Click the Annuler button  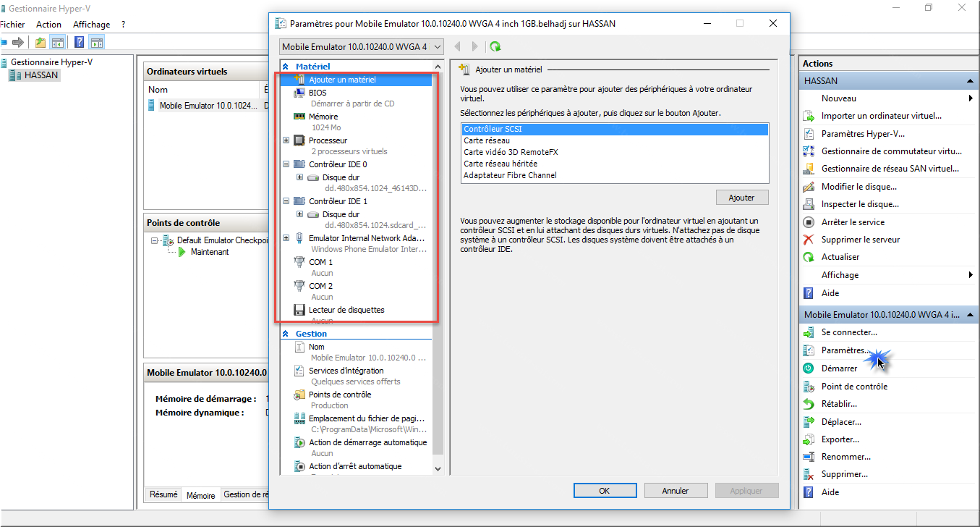pyautogui.click(x=676, y=491)
